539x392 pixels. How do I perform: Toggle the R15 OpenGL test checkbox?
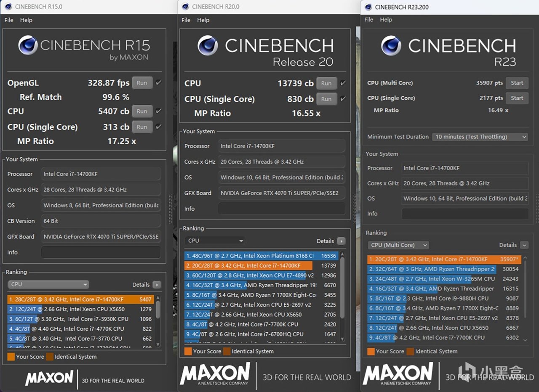click(x=158, y=83)
